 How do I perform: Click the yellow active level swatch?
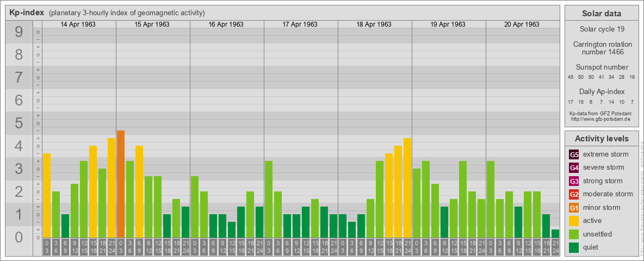click(x=574, y=221)
